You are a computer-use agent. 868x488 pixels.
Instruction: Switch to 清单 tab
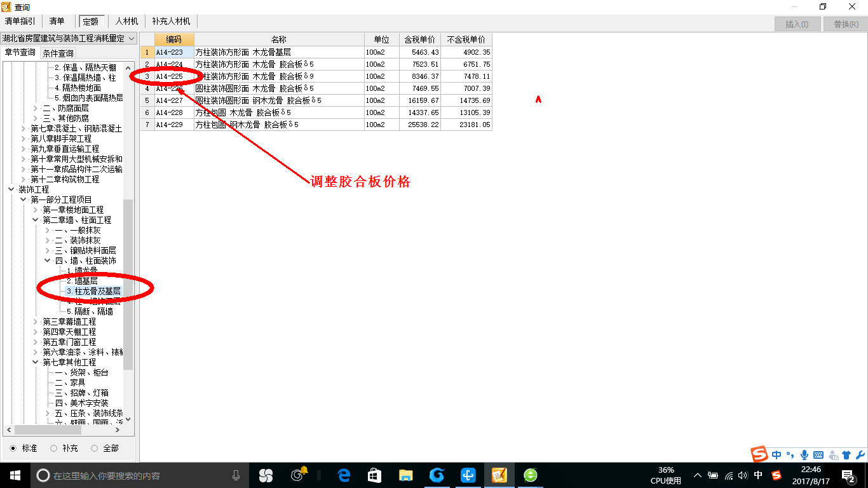(x=57, y=22)
